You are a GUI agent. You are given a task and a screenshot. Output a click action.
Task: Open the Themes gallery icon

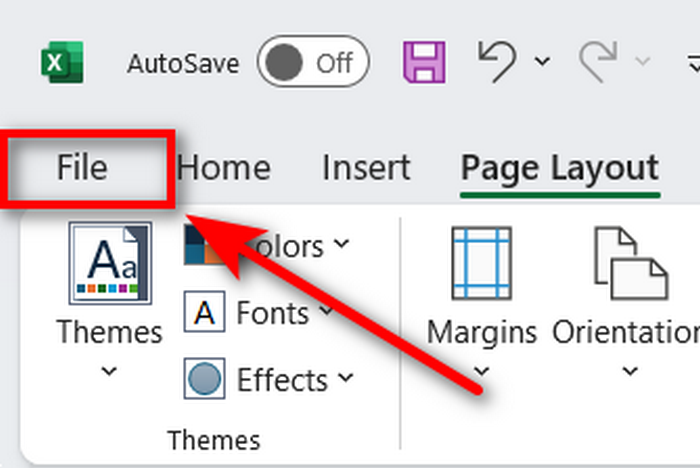110,264
